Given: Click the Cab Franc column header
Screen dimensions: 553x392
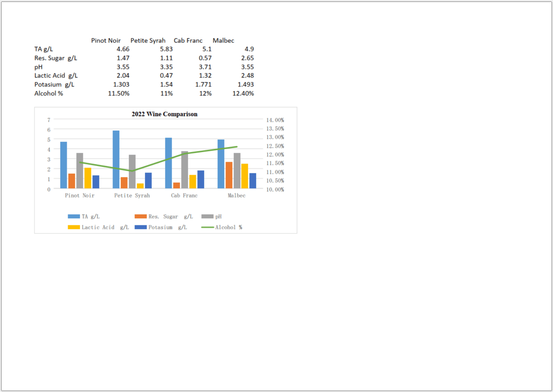Looking at the screenshot, I should click(x=188, y=40).
